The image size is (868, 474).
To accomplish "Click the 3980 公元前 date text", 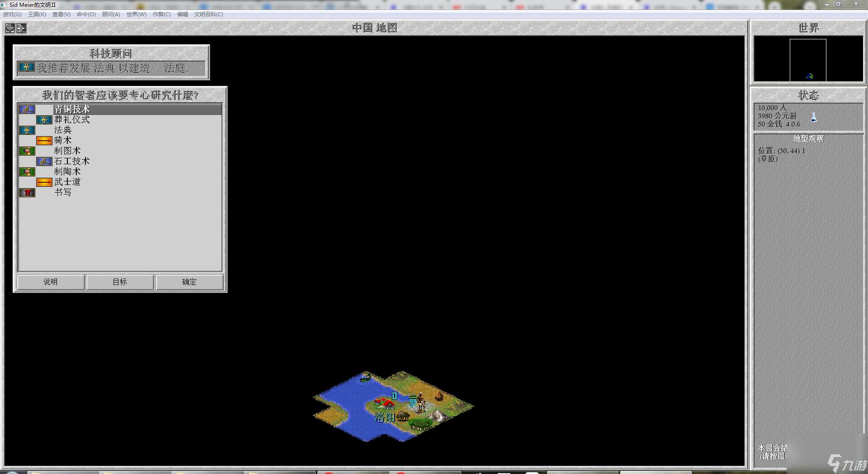I will tap(777, 116).
